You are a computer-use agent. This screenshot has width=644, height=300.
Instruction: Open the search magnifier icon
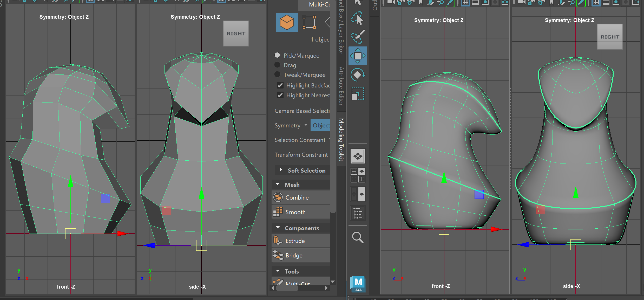358,237
